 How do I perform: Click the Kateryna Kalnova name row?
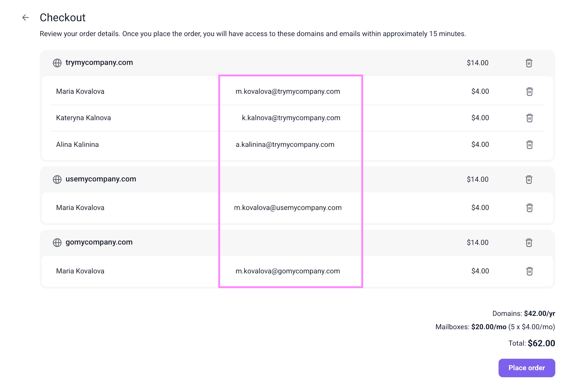point(83,118)
